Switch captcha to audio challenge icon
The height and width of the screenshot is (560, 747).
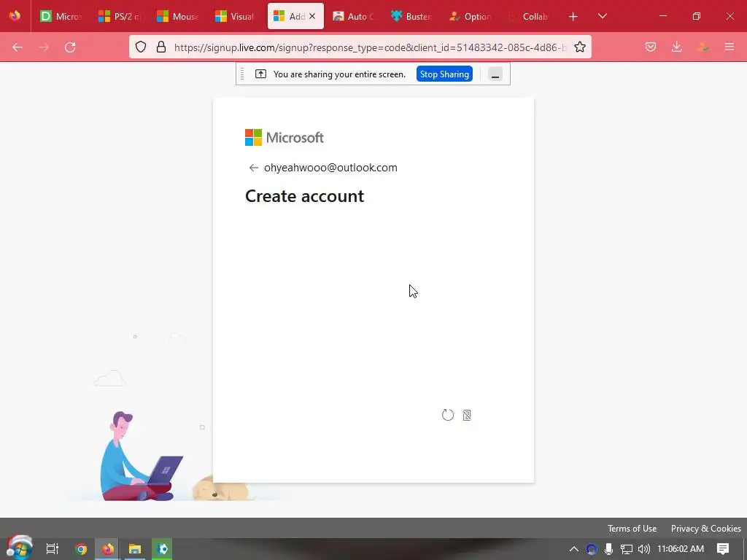[x=467, y=415]
